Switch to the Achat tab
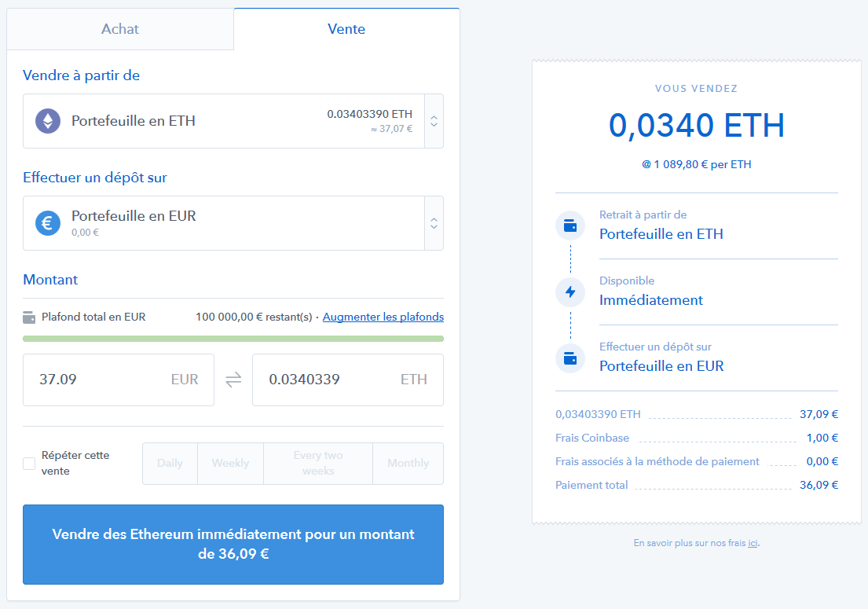This screenshot has width=868, height=609. tap(120, 29)
